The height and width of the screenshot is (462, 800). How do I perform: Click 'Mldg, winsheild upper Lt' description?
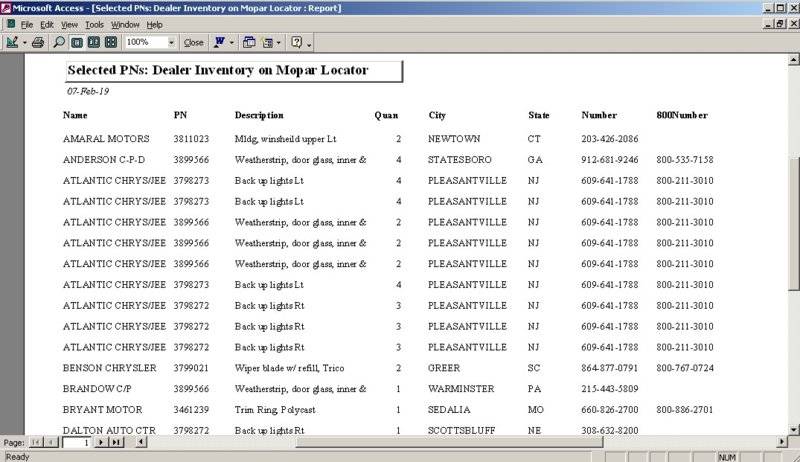[x=285, y=139]
